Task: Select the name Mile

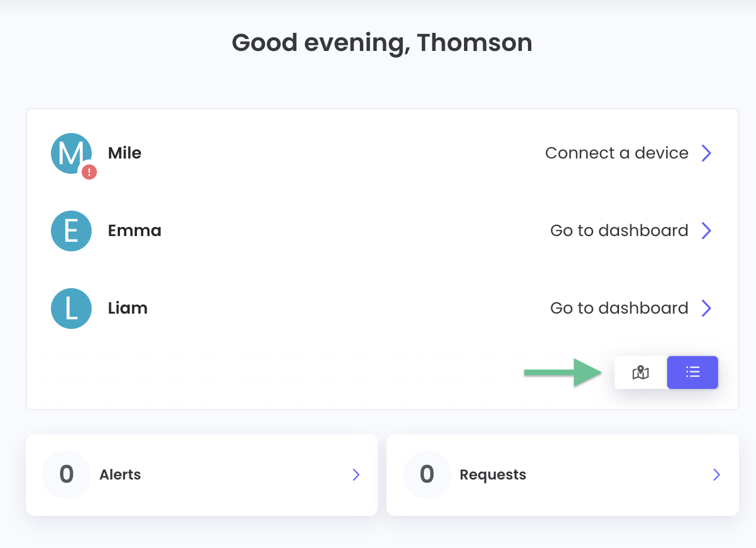Action: coord(124,153)
